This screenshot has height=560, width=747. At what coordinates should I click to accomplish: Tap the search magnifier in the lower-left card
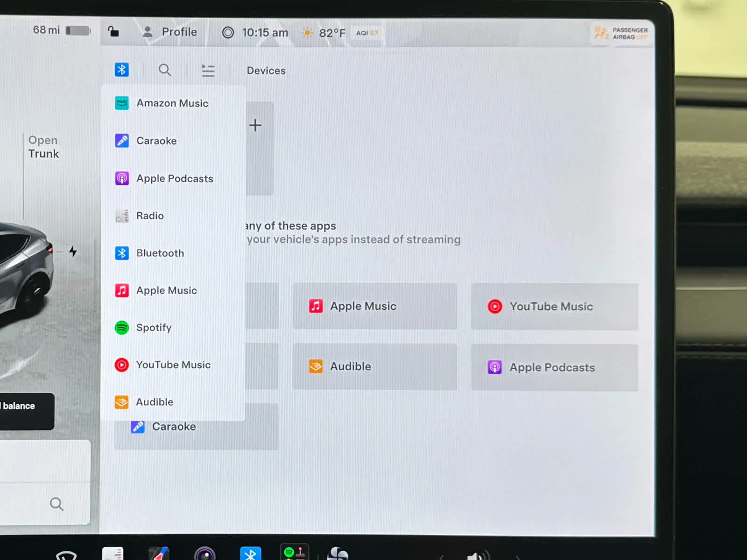tap(56, 504)
